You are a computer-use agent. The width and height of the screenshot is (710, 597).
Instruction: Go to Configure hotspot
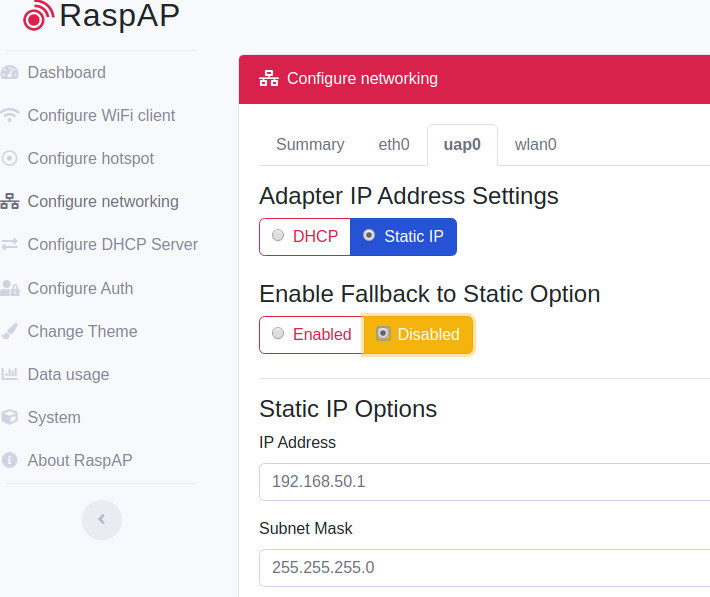(x=91, y=159)
